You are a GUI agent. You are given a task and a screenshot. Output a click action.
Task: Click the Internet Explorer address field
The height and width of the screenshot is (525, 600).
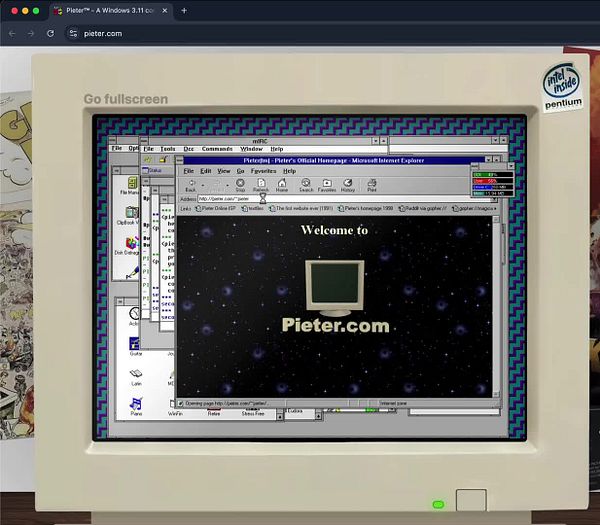pyautogui.click(x=344, y=199)
